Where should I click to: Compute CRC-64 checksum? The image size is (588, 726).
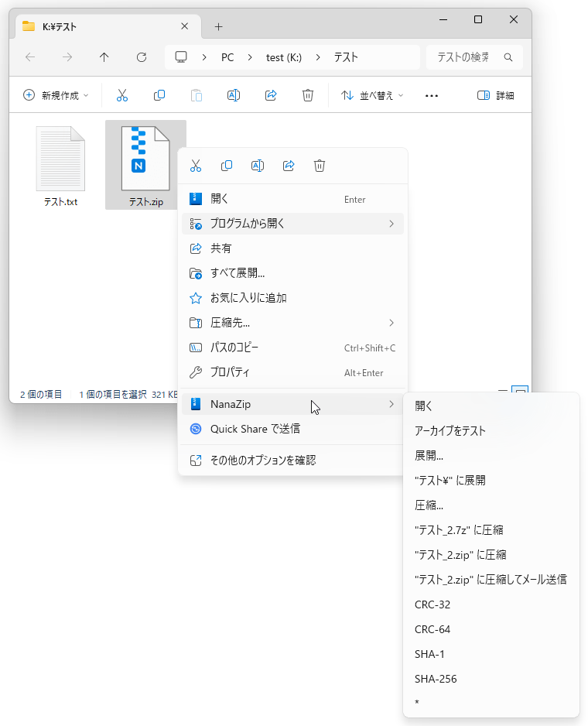491,629
